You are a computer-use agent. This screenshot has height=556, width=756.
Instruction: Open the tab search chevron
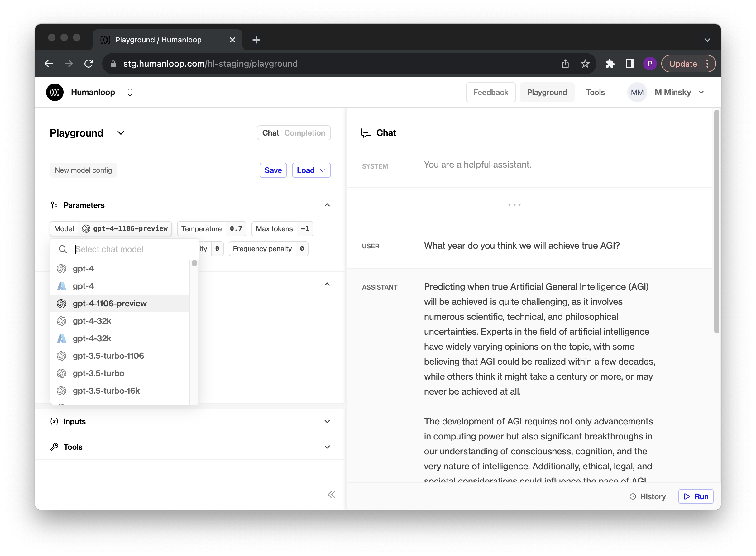[x=707, y=40]
